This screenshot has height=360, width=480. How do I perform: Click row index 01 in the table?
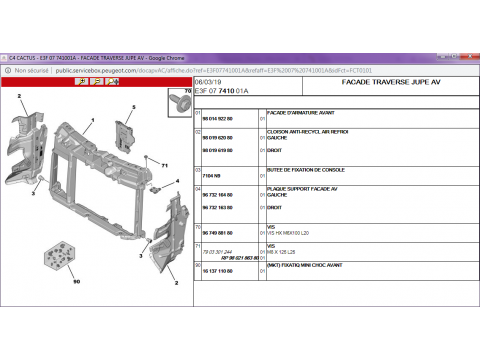click(198, 113)
